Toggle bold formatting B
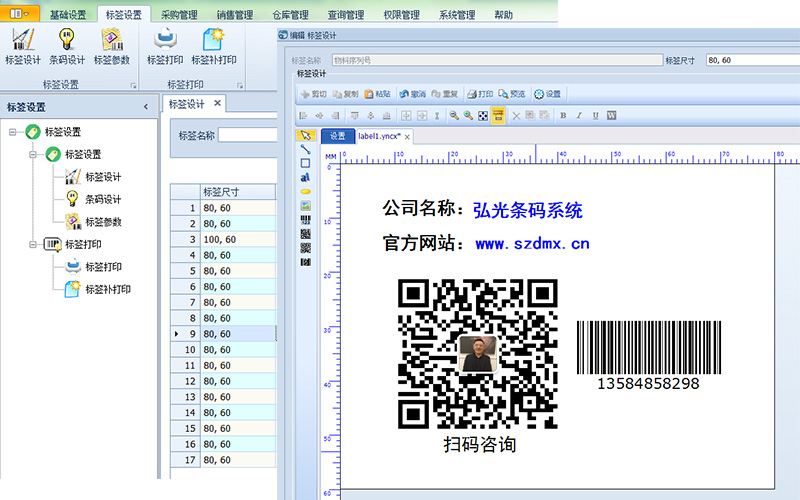This screenshot has width=800, height=500. [x=563, y=116]
